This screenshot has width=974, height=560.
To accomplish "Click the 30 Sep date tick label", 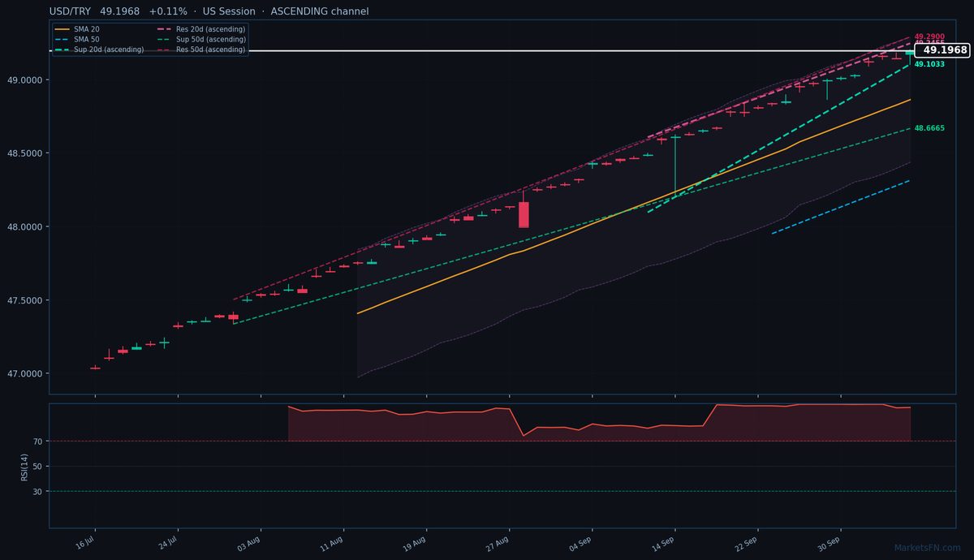I will 828,543.
